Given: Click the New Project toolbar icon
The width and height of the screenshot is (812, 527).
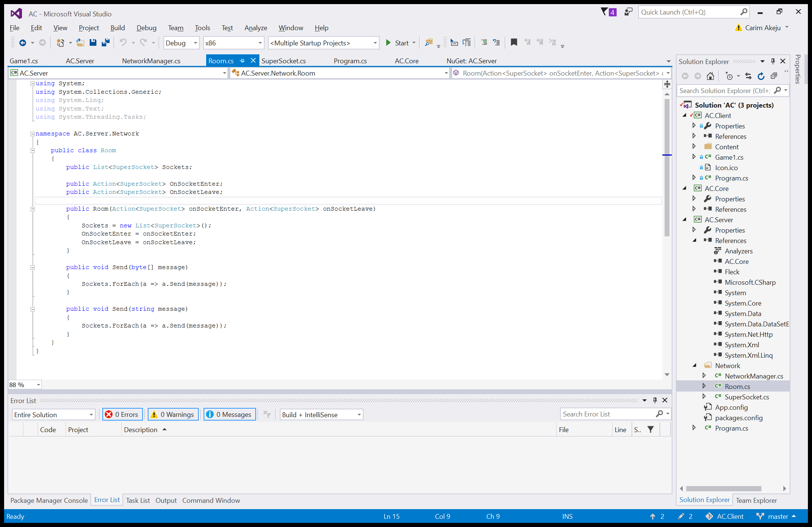Looking at the screenshot, I should click(x=60, y=43).
